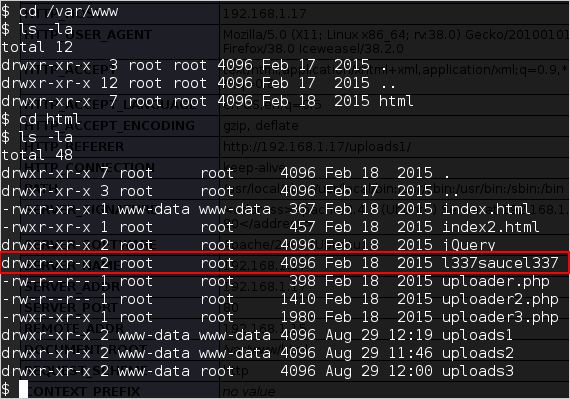Select the background 'CONTEXT_PREFIX' label
Image resolution: width=570 pixels, height=399 pixels.
(x=83, y=391)
